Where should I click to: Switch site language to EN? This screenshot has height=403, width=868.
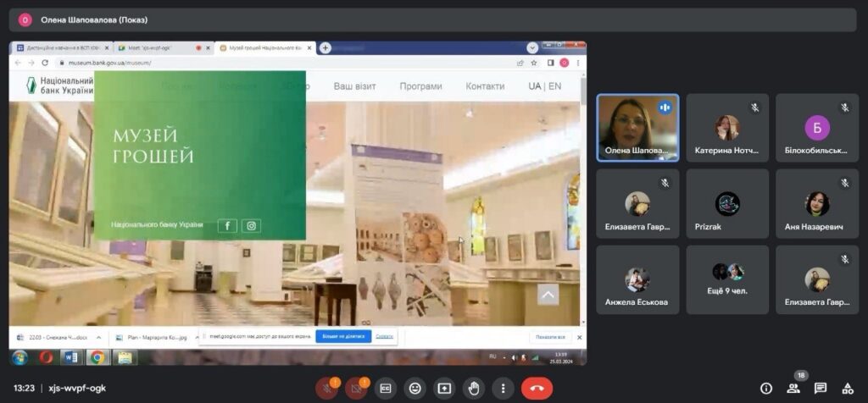(x=554, y=86)
